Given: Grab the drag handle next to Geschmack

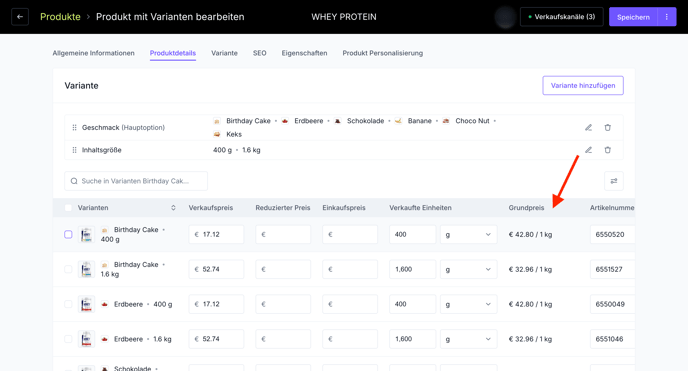Looking at the screenshot, I should [74, 128].
